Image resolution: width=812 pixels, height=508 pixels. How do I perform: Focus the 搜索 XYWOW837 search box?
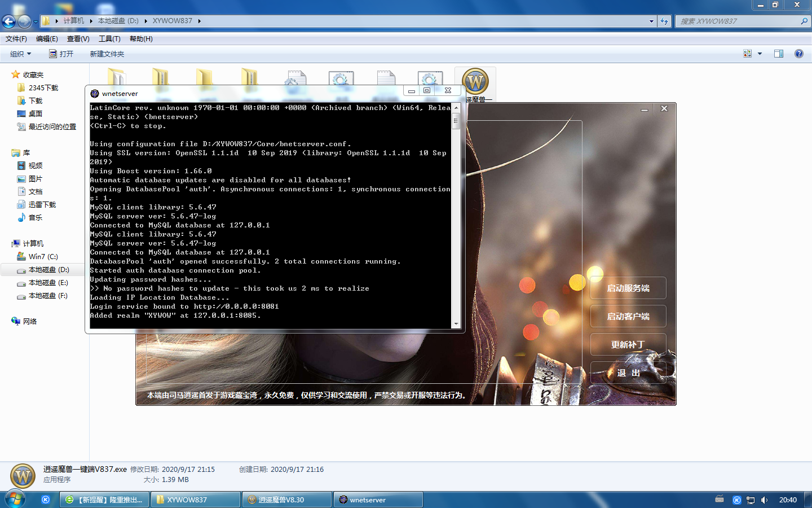(x=737, y=21)
